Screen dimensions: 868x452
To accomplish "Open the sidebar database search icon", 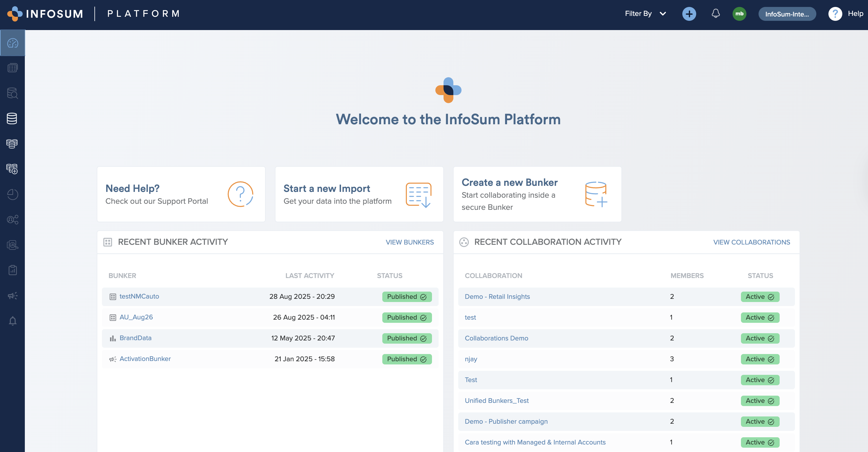I will tap(12, 93).
